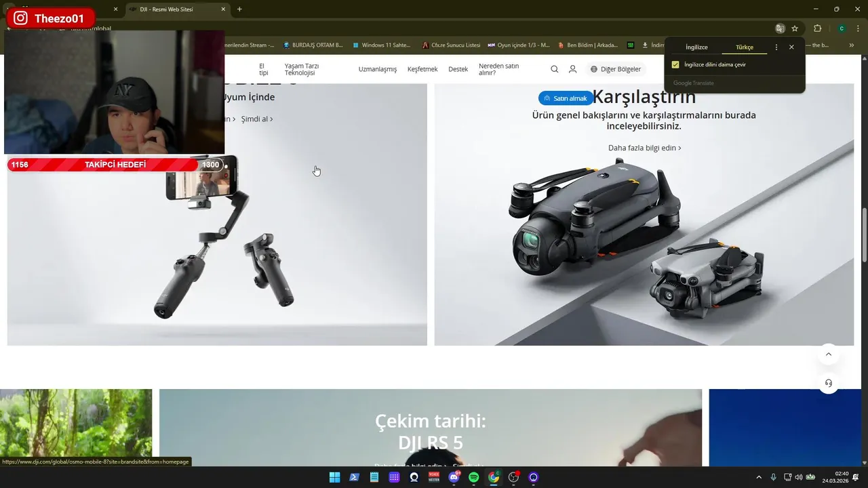Open the Notepad taskbar icon
Image resolution: width=868 pixels, height=488 pixels.
(x=374, y=477)
